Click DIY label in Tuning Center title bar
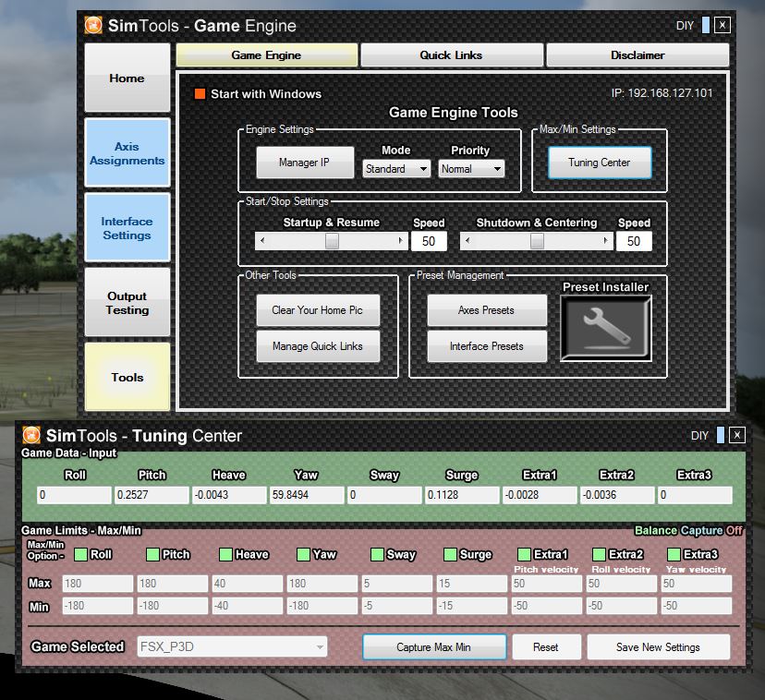Screen dimensions: 765x700 click(x=699, y=435)
